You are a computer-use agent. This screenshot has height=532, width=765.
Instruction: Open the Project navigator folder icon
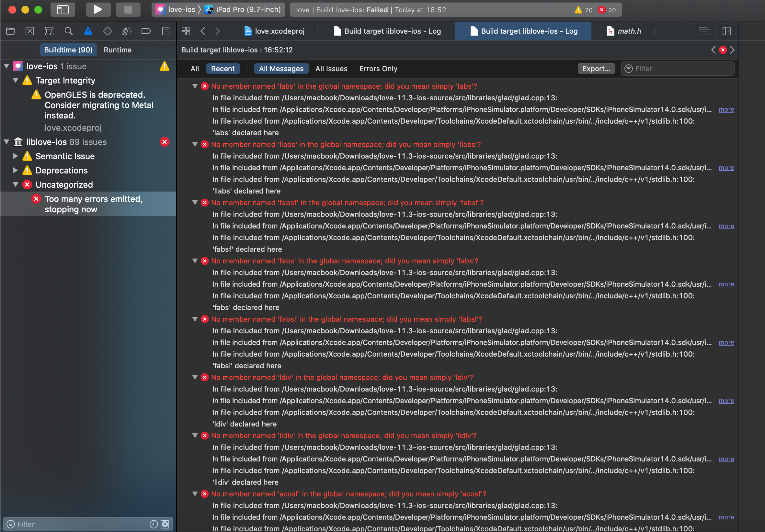point(10,31)
